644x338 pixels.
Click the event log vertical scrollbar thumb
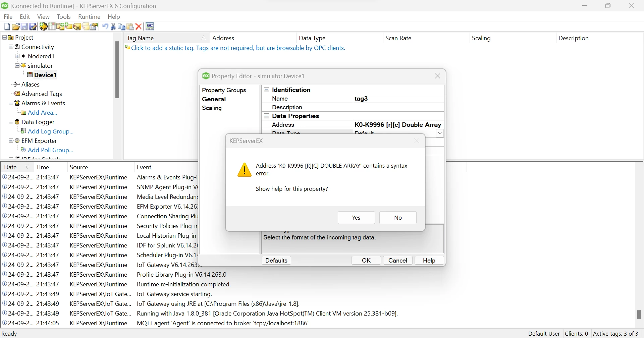tap(639, 315)
